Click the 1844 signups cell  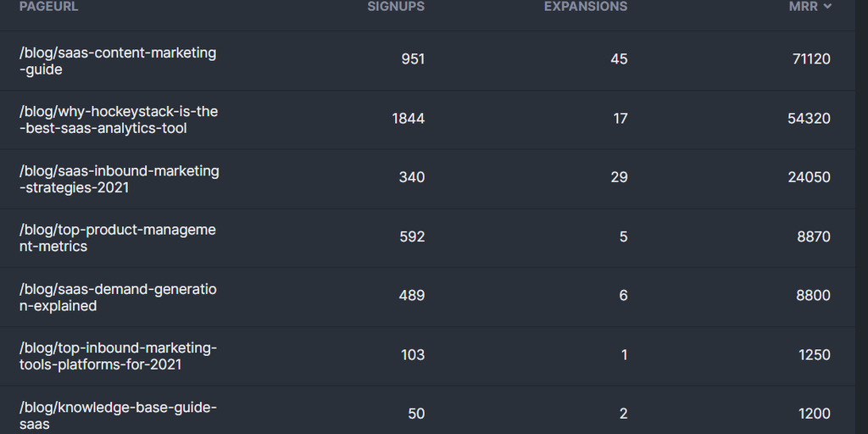click(x=409, y=119)
